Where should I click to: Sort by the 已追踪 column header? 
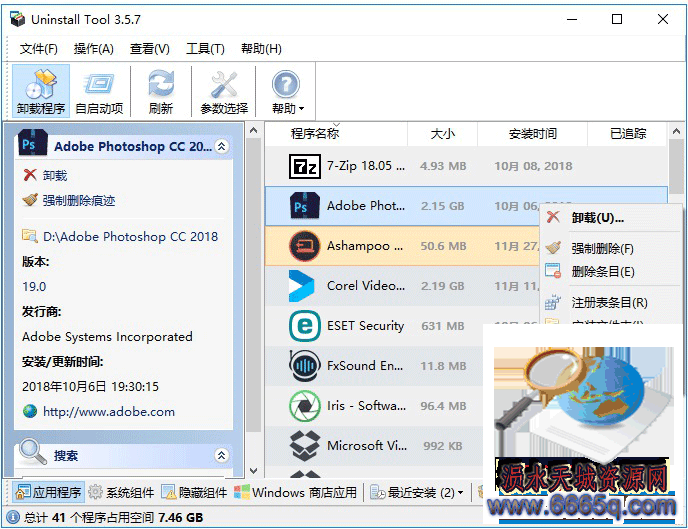click(x=627, y=134)
